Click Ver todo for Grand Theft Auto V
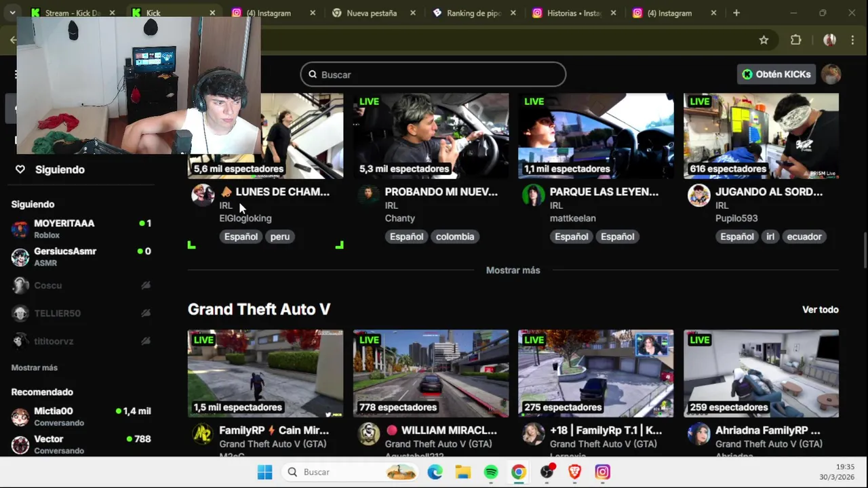 pyautogui.click(x=821, y=310)
